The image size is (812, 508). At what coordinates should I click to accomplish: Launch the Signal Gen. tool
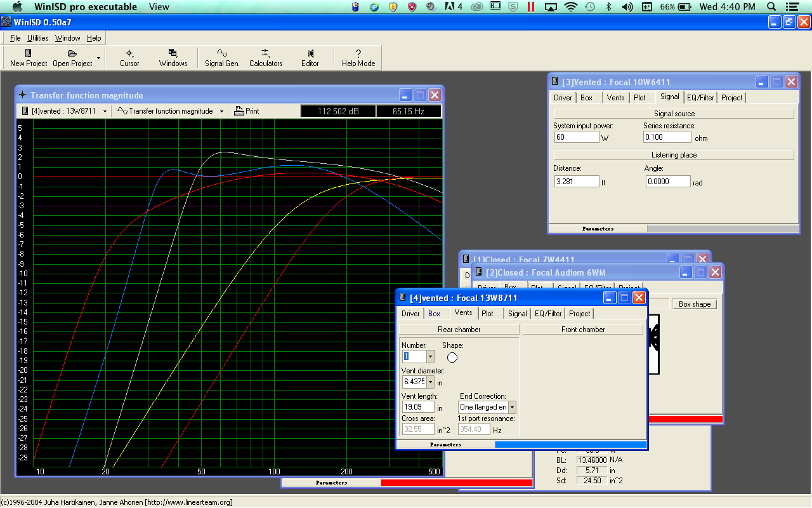222,58
